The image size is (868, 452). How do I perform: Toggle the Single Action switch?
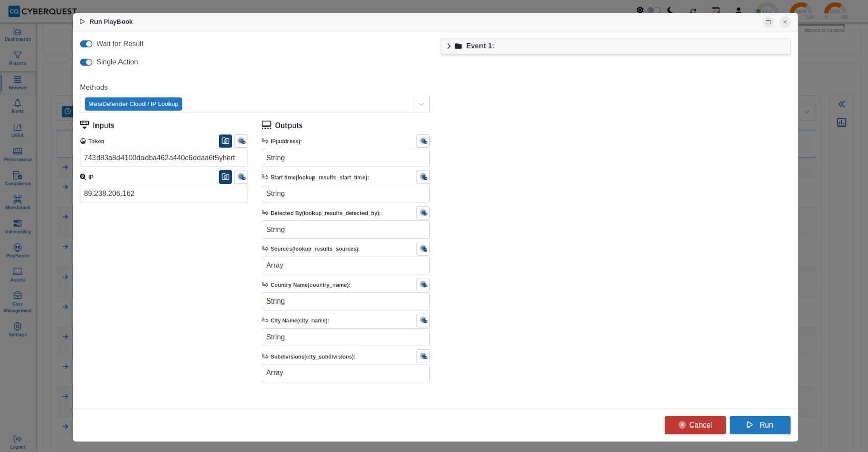point(86,62)
